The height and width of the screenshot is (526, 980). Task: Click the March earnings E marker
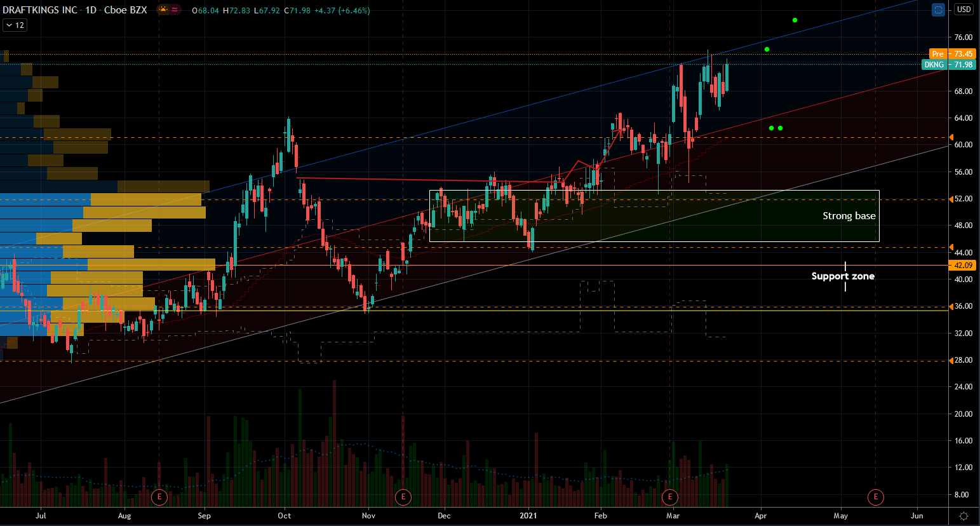click(x=670, y=497)
